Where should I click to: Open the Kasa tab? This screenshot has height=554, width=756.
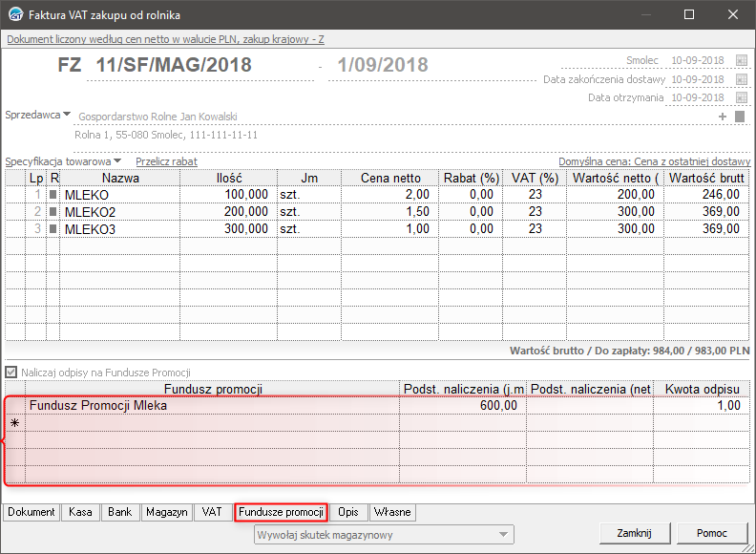pyautogui.click(x=81, y=512)
